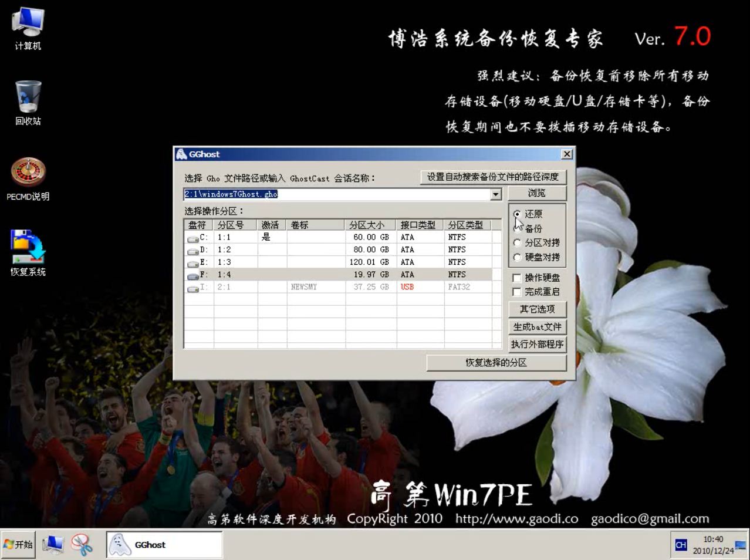The width and height of the screenshot is (750, 560).
Task: Open the scissors tool icon in taskbar
Action: click(x=82, y=545)
